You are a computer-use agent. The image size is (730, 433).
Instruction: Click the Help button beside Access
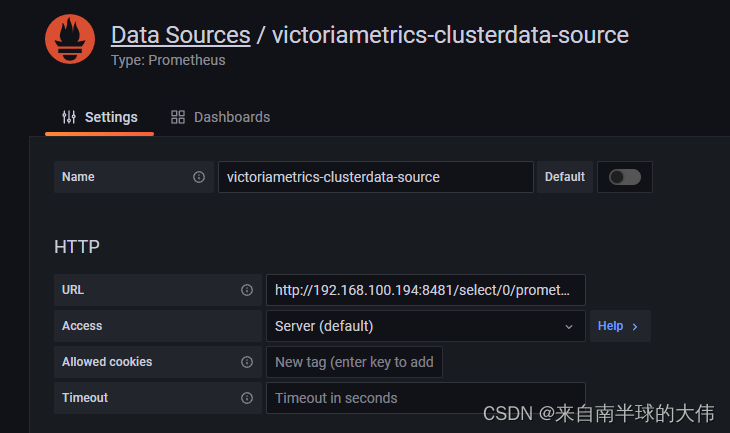(620, 326)
